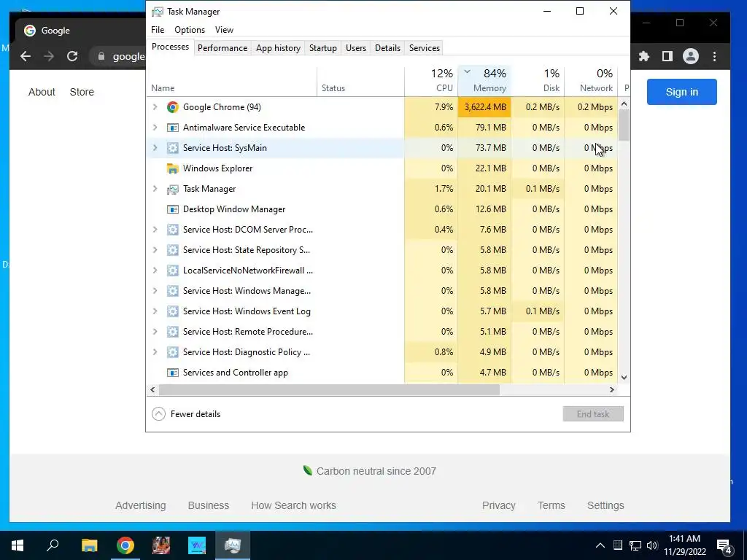Click the horizontal scrollbar right arrow
The width and height of the screenshot is (747, 560).
pos(612,389)
